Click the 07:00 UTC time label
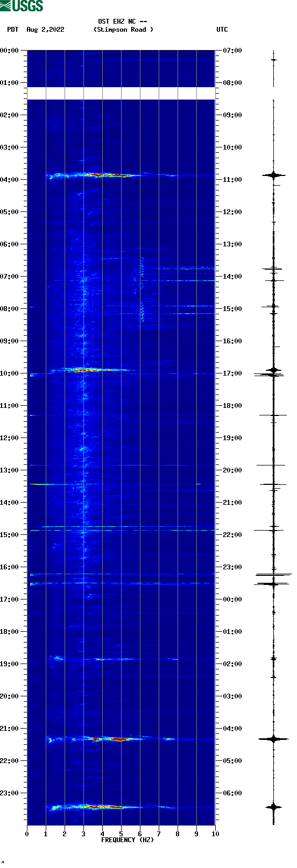The image size is (297, 868). (232, 50)
